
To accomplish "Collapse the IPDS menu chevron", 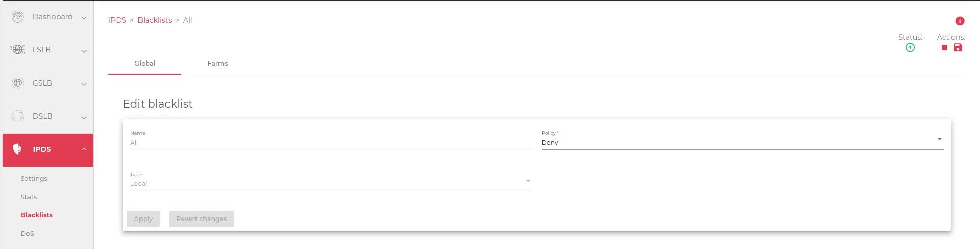I will 84,149.
